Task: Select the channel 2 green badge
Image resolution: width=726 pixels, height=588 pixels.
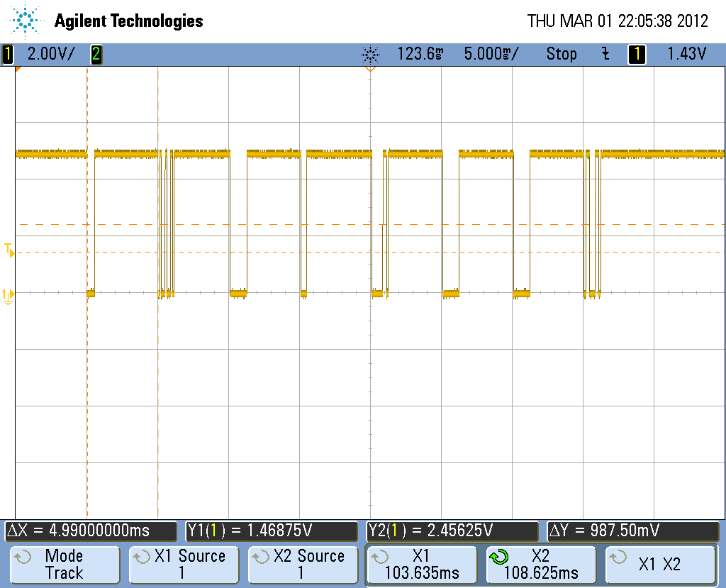Action: [x=96, y=54]
